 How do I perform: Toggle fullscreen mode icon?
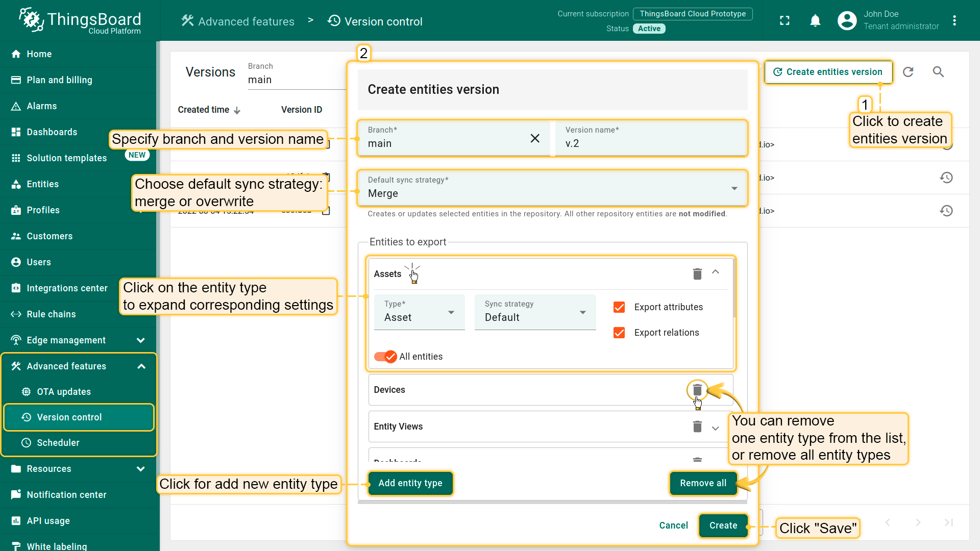click(x=785, y=21)
